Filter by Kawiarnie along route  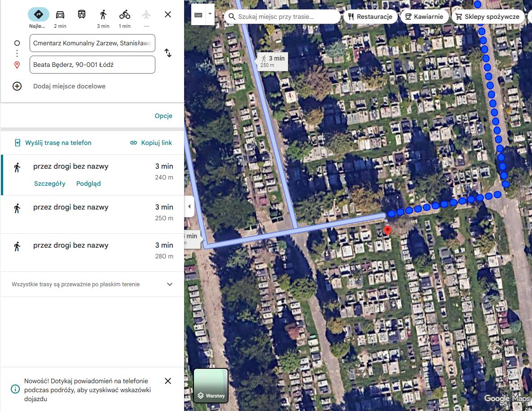pos(424,17)
